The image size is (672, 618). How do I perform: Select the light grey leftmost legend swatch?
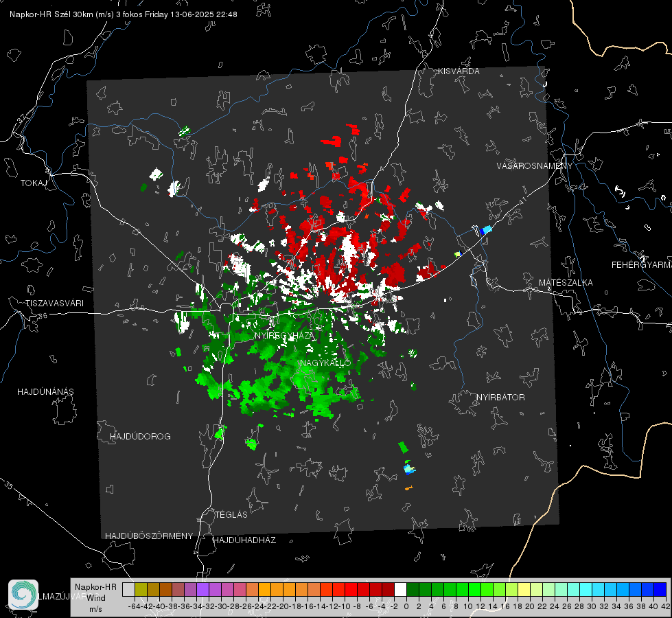(128, 589)
